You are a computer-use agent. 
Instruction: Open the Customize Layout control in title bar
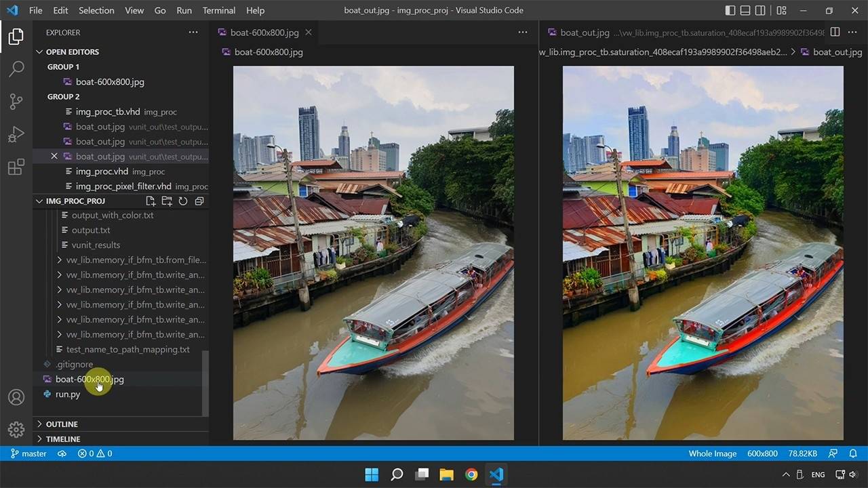781,10
